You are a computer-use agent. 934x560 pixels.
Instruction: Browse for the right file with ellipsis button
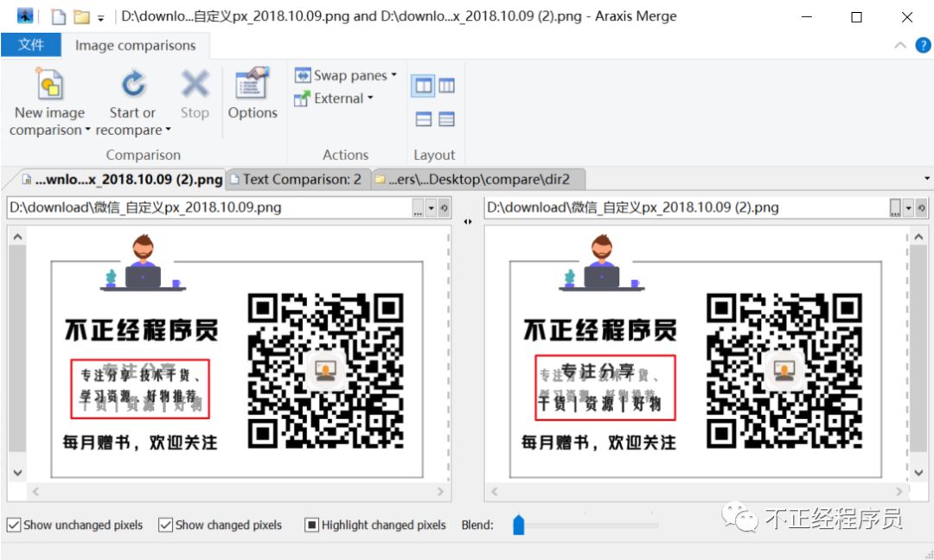(x=895, y=208)
